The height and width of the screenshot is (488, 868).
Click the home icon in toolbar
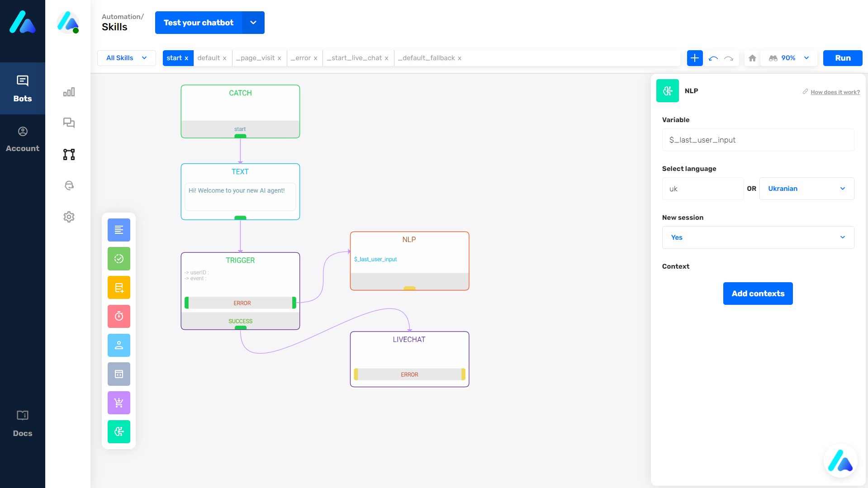tap(752, 58)
